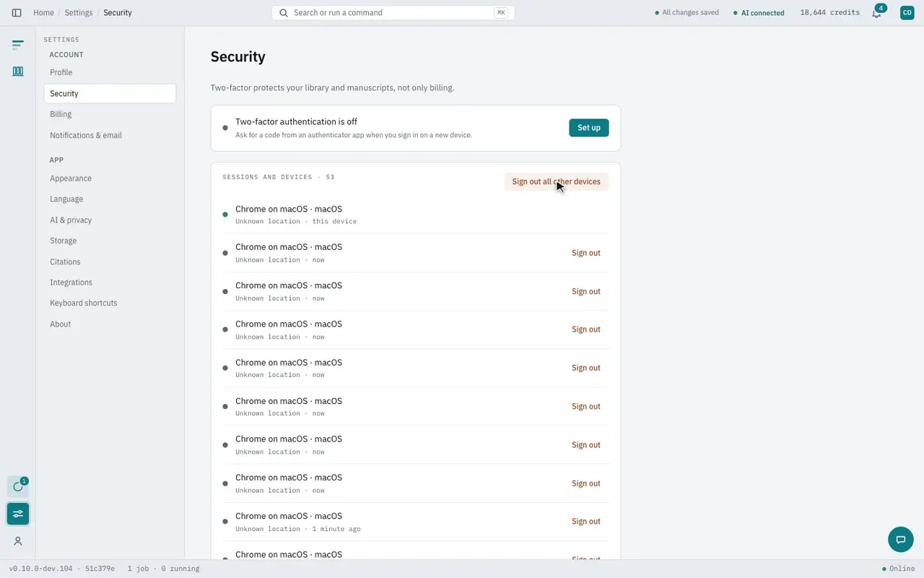Screen dimensions: 924x578
Task: Open the library books icon in left rail
Action: [x=18, y=71]
